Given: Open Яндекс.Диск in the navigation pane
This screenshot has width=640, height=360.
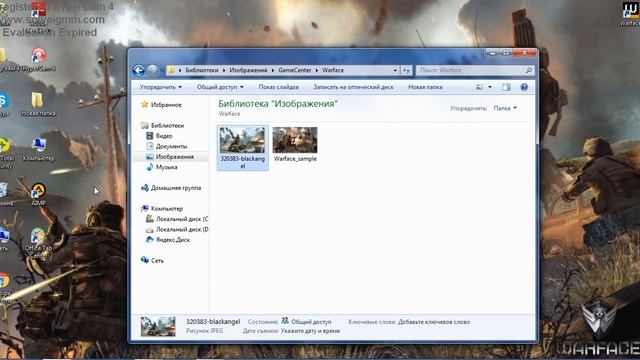Looking at the screenshot, I should click(x=168, y=240).
